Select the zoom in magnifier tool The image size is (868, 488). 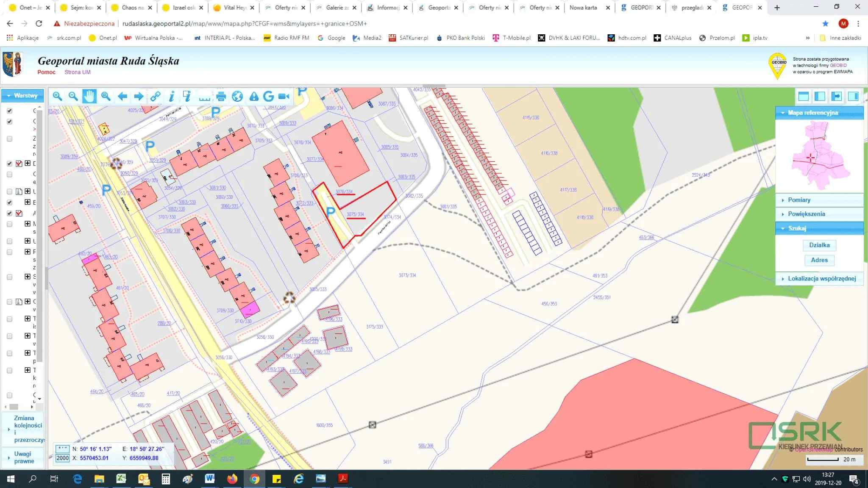57,96
